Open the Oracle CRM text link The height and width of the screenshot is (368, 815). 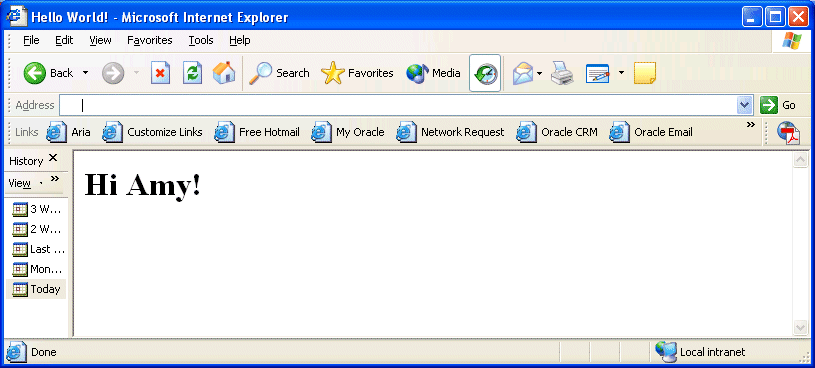[569, 132]
